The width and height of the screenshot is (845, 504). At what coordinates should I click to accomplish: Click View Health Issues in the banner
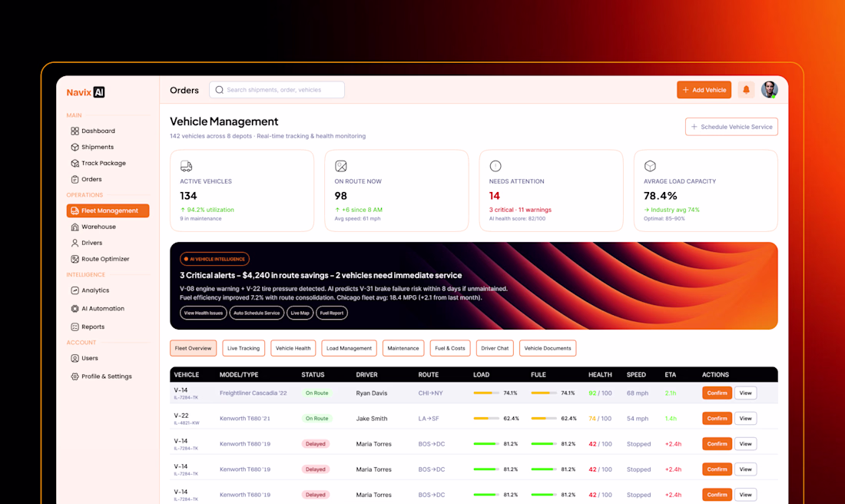click(x=203, y=313)
